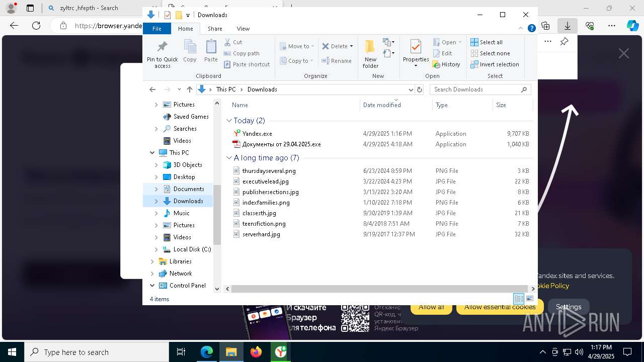Open Control Panel in tree
Image resolution: width=644 pixels, height=362 pixels.
pyautogui.click(x=187, y=286)
